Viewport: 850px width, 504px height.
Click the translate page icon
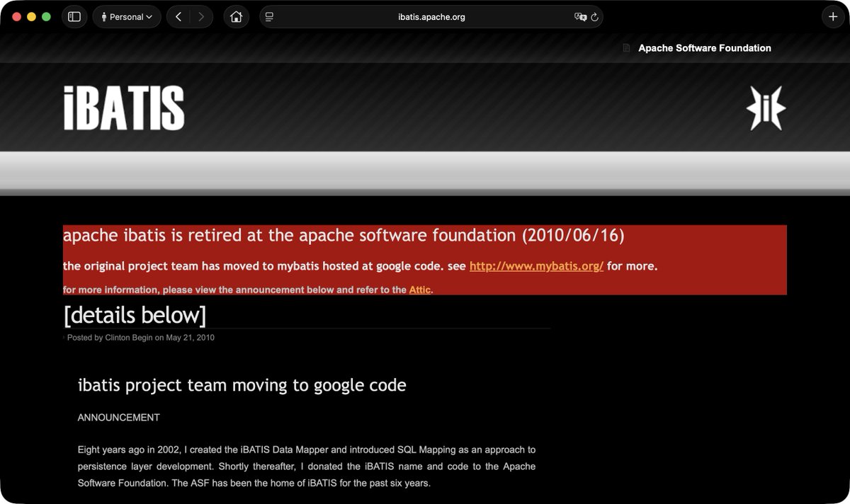click(580, 17)
